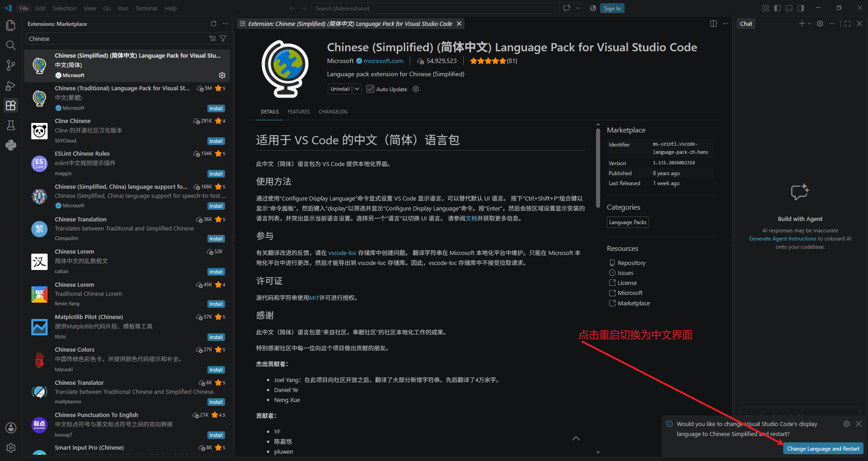
Task: Switch to the FEATURES tab
Action: tap(299, 112)
